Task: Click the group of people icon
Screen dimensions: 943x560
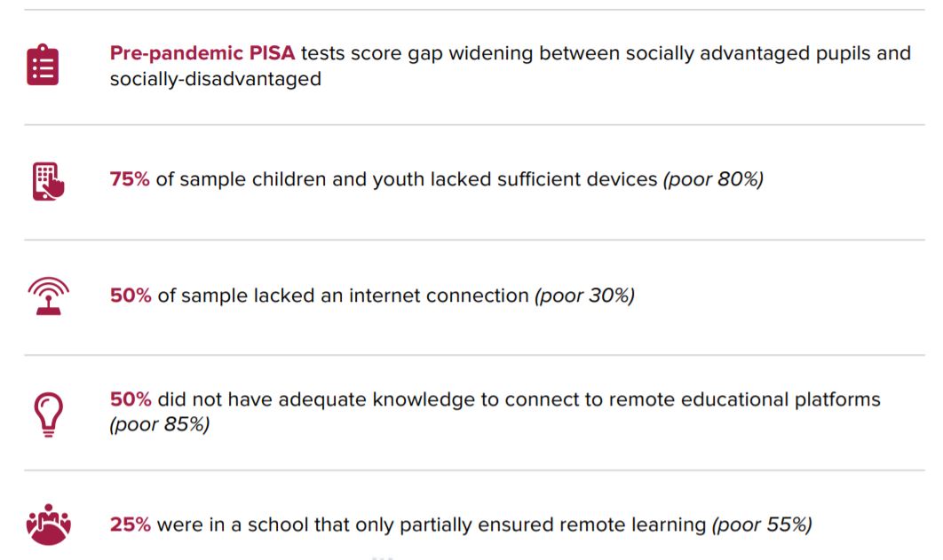Action: click(49, 524)
